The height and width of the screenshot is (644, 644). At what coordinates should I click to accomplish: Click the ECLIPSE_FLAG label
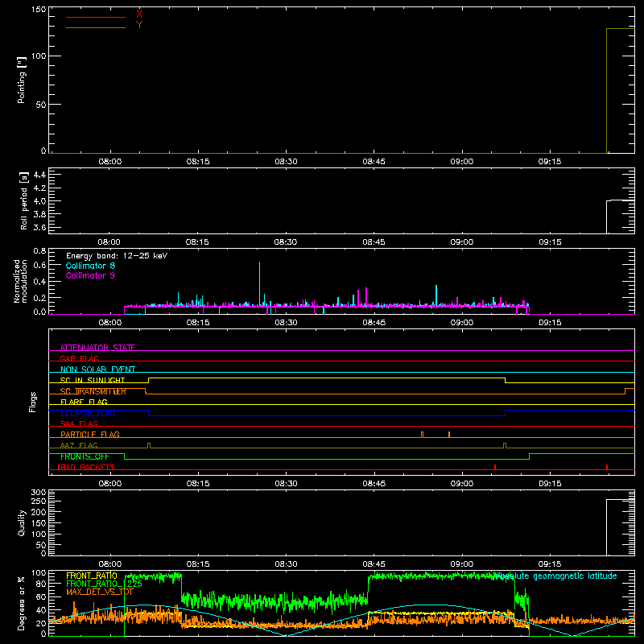point(88,413)
